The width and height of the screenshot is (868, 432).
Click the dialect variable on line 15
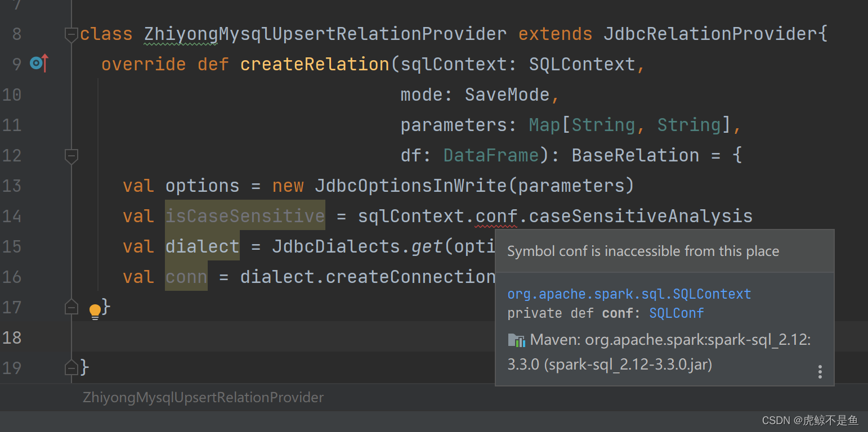(202, 246)
